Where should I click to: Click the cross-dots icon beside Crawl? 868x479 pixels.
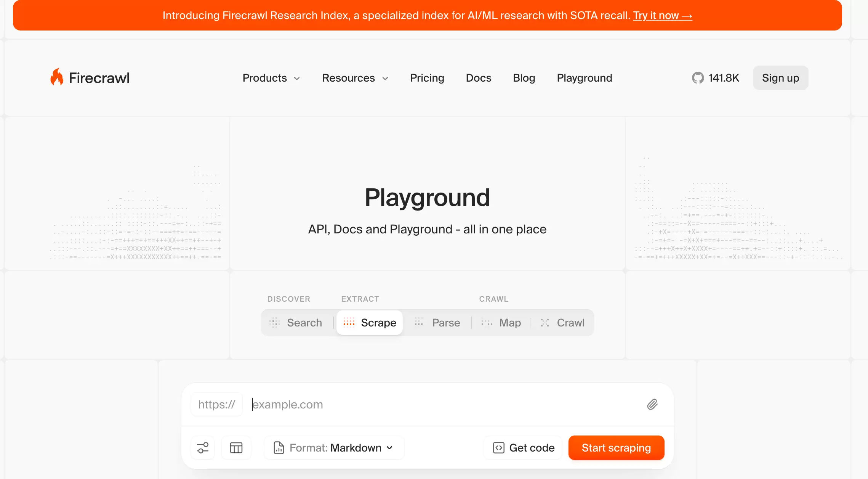(x=545, y=323)
